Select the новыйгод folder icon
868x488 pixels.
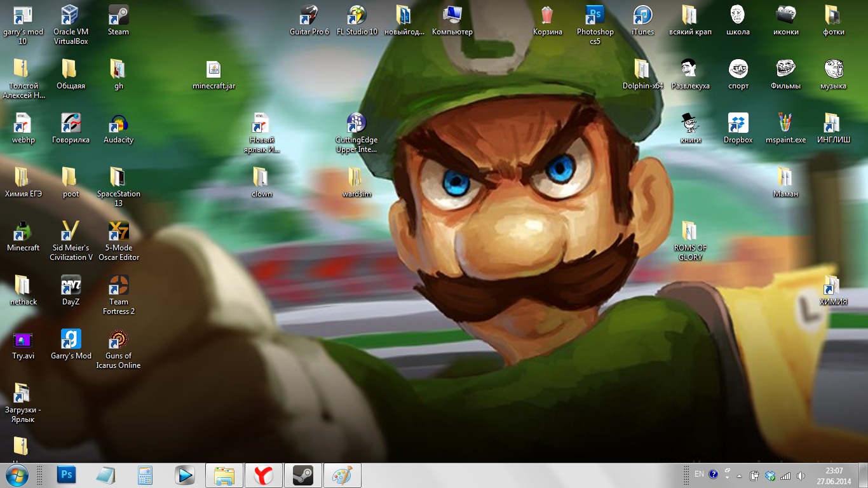point(404,20)
